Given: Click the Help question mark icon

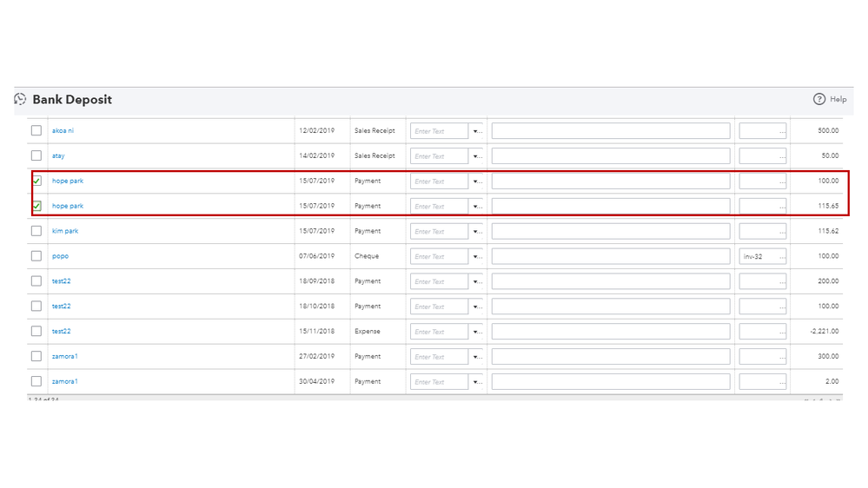Looking at the screenshot, I should (819, 99).
